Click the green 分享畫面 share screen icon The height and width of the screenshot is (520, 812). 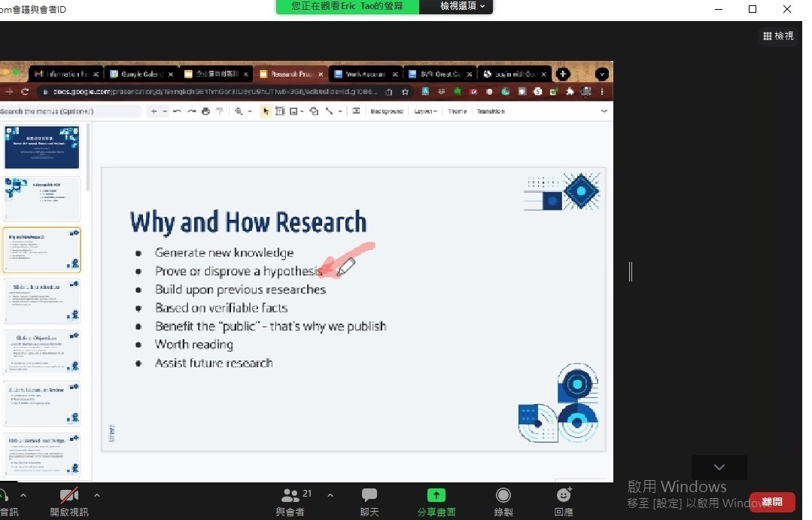(436, 495)
